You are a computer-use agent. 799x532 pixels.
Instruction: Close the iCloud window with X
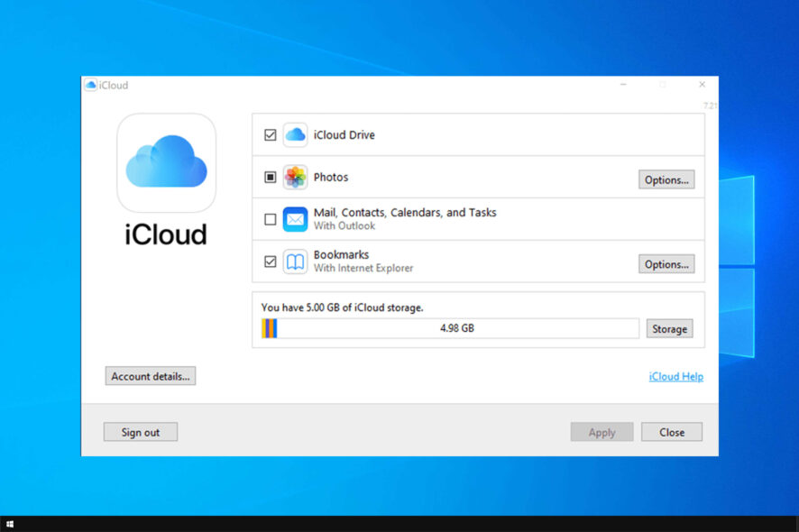[703, 85]
